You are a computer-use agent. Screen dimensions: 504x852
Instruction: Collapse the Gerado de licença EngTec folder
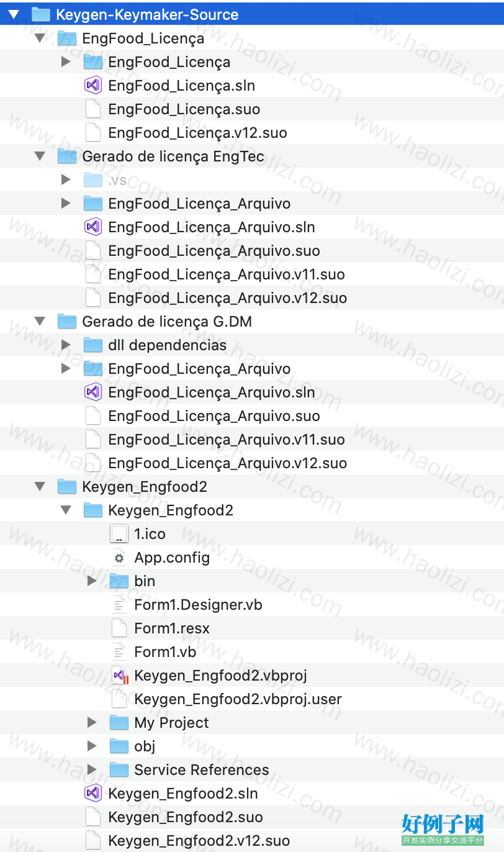(40, 156)
